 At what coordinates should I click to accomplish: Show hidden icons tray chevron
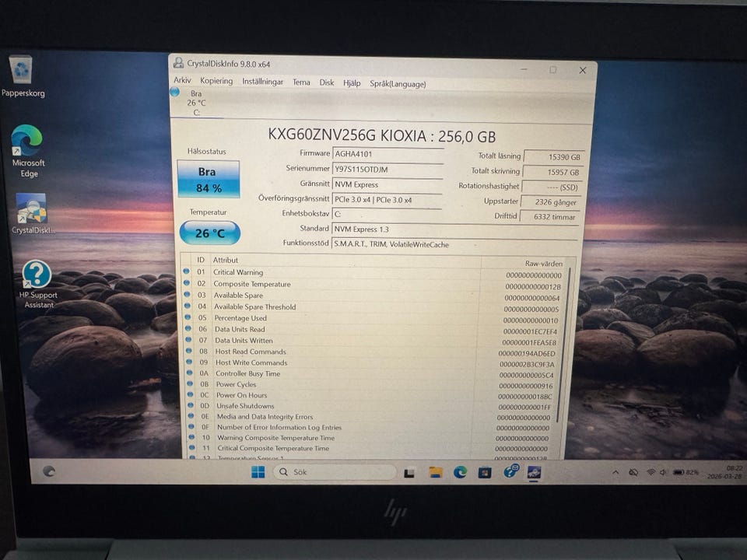click(615, 472)
